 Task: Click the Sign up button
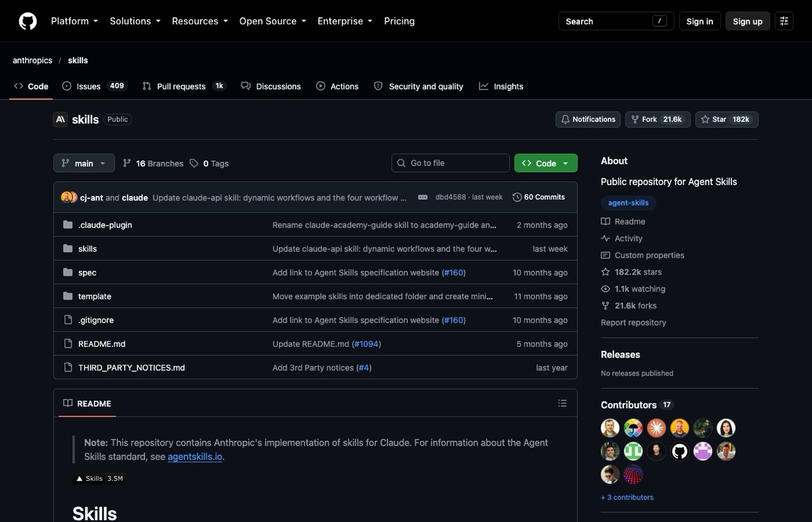(748, 21)
